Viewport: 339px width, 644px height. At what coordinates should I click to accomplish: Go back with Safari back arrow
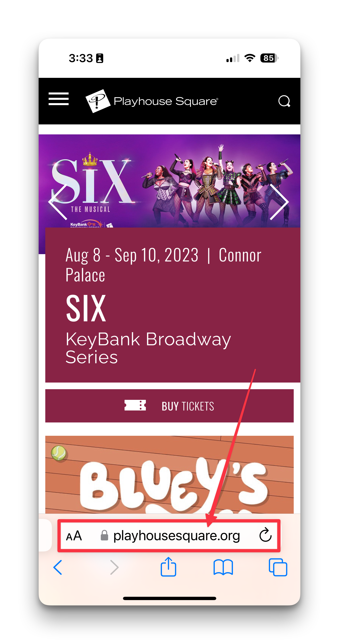(x=58, y=567)
